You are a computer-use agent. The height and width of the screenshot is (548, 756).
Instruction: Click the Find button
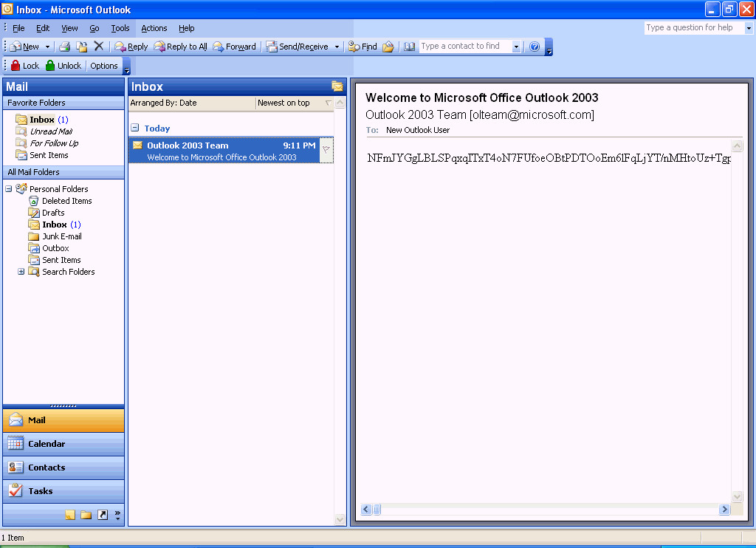click(362, 47)
